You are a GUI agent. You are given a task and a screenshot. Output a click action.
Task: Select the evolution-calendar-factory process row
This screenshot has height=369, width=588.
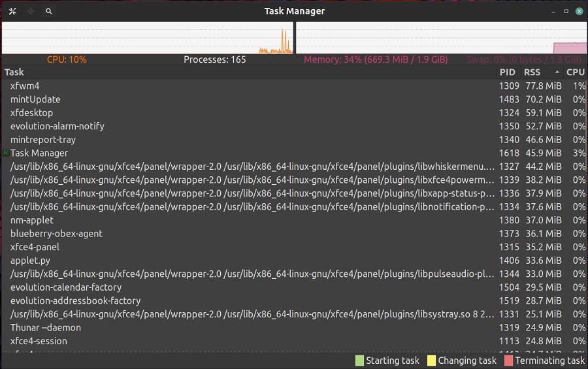point(294,287)
